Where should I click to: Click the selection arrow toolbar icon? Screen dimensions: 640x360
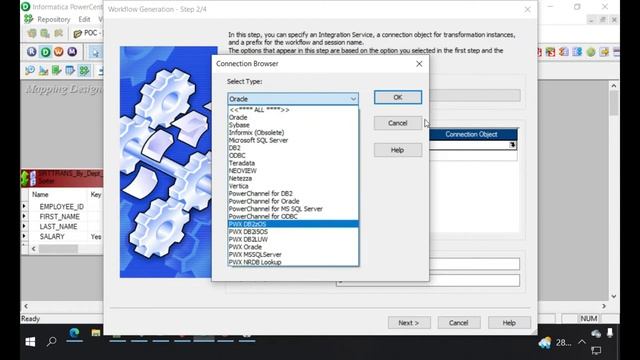click(x=96, y=52)
